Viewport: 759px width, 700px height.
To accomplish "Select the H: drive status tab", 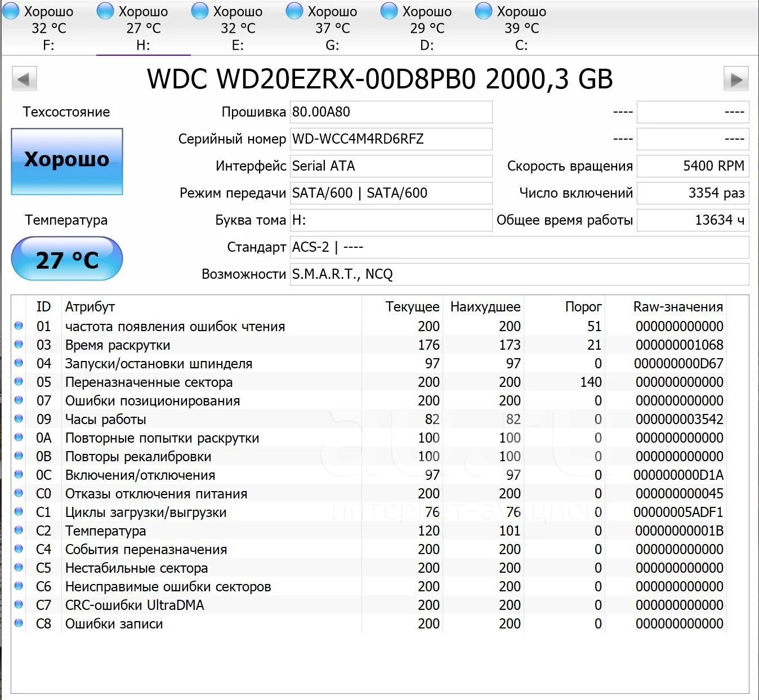I will pos(144,28).
